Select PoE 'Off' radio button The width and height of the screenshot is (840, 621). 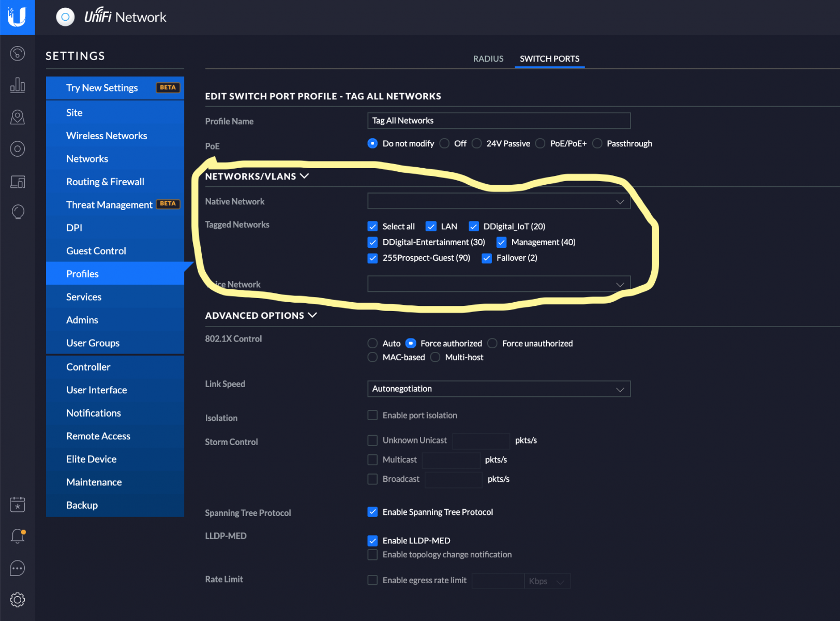[x=444, y=143]
